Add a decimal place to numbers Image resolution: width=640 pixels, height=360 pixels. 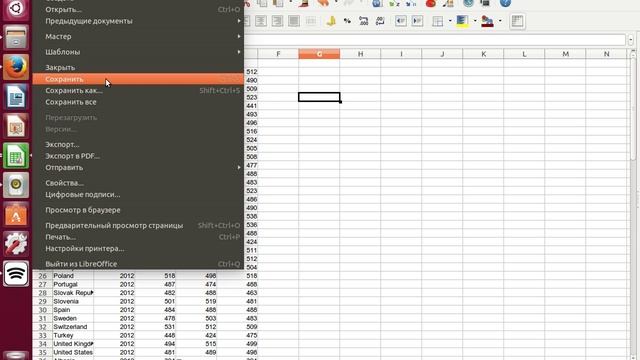pyautogui.click(x=363, y=21)
